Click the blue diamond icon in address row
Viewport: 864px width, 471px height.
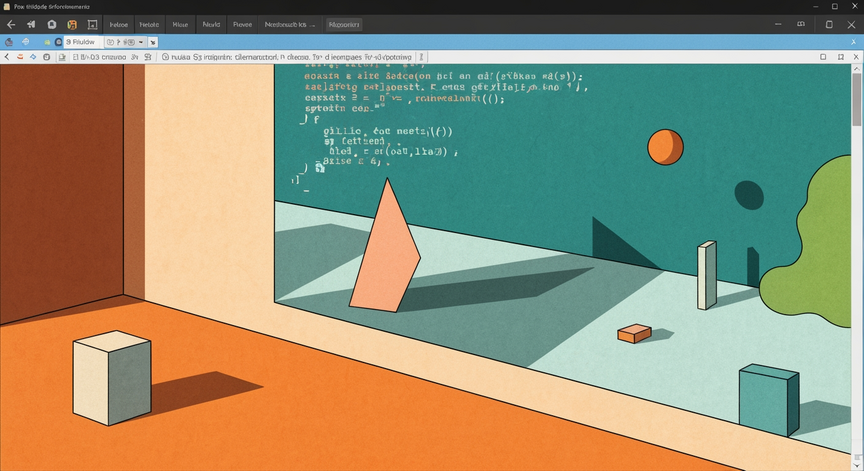pyautogui.click(x=33, y=57)
